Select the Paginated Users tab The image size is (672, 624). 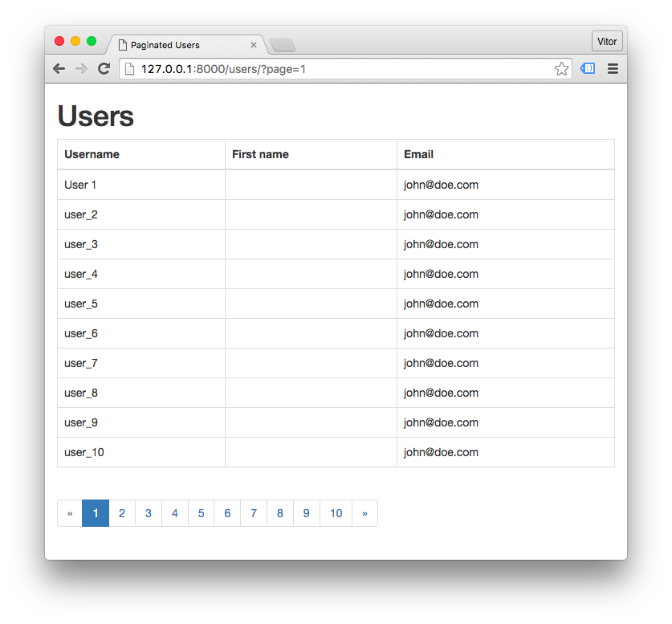(187, 45)
